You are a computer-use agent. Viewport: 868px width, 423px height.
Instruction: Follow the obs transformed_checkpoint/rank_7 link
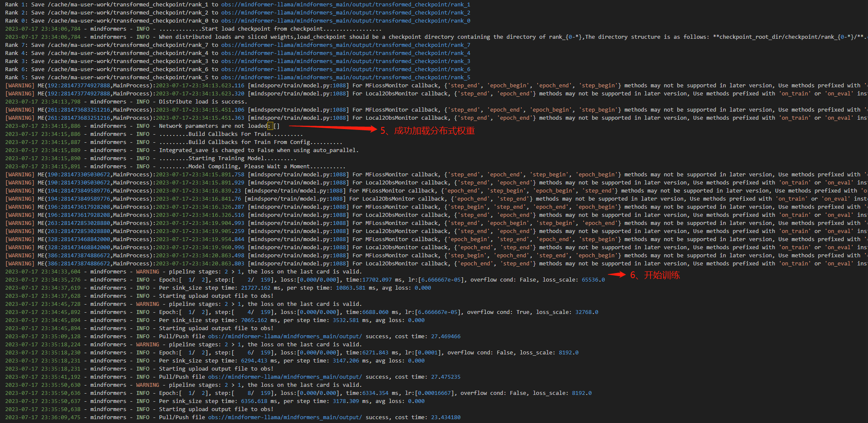coord(346,45)
